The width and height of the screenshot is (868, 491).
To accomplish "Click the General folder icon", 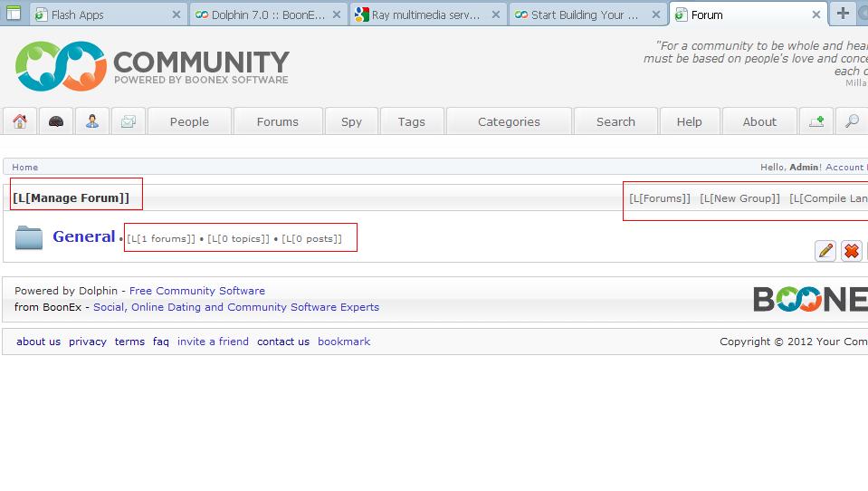I will pyautogui.click(x=29, y=237).
